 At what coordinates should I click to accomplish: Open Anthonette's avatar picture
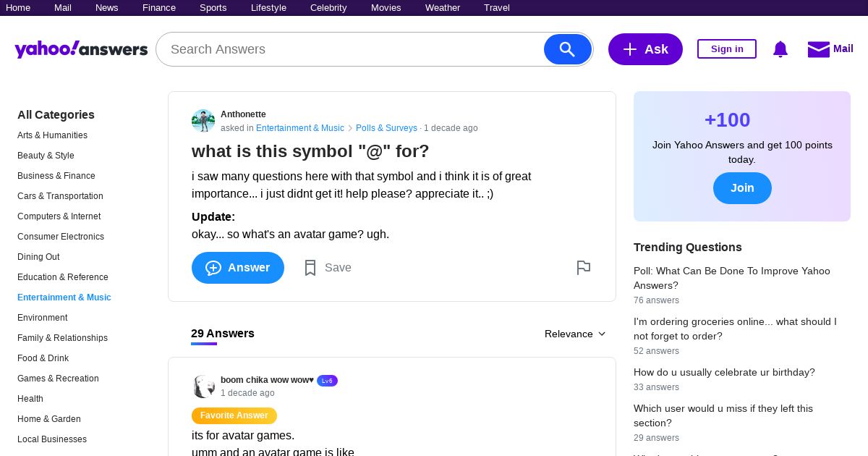click(x=203, y=121)
